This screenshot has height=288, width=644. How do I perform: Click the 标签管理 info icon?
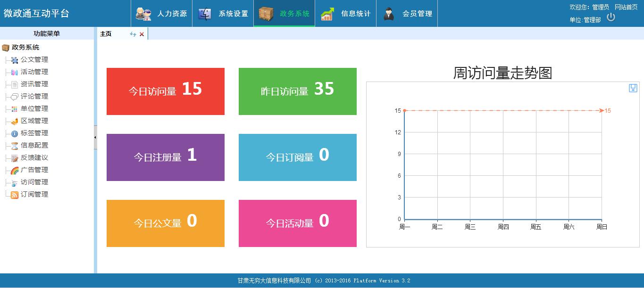pyautogui.click(x=15, y=133)
